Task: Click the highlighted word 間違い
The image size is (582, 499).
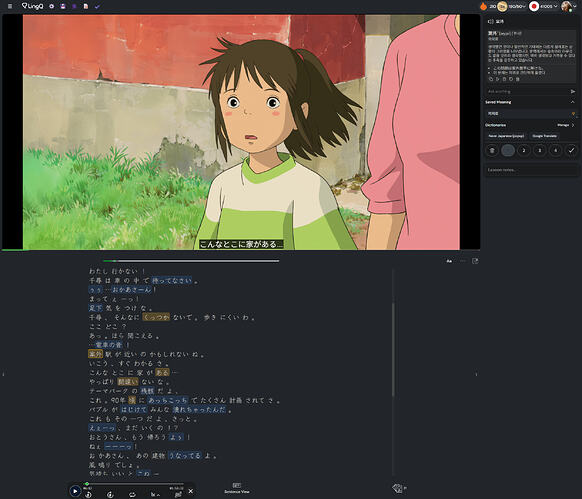Action: [x=128, y=382]
